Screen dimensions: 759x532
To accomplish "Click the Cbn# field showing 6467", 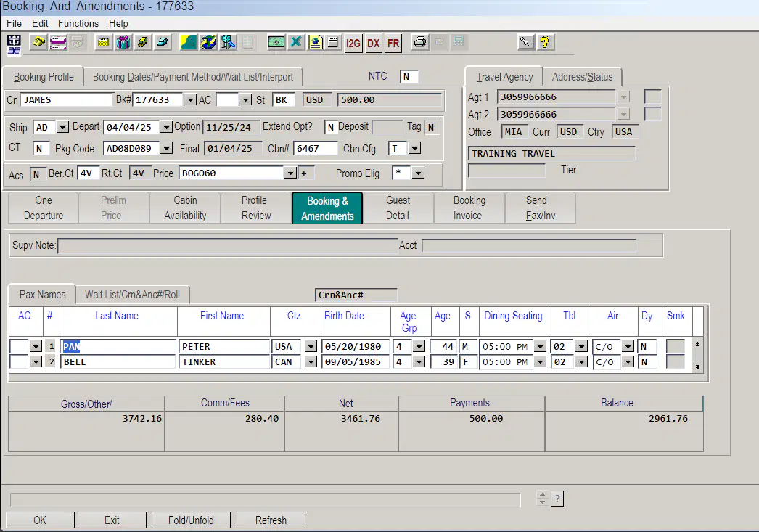I will [x=315, y=149].
